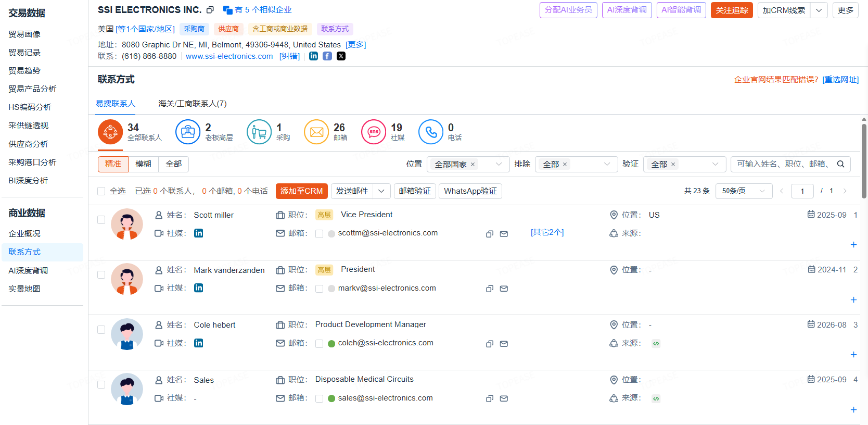Click the 添加至CRM button
Image resolution: width=868 pixels, height=425 pixels.
point(302,191)
